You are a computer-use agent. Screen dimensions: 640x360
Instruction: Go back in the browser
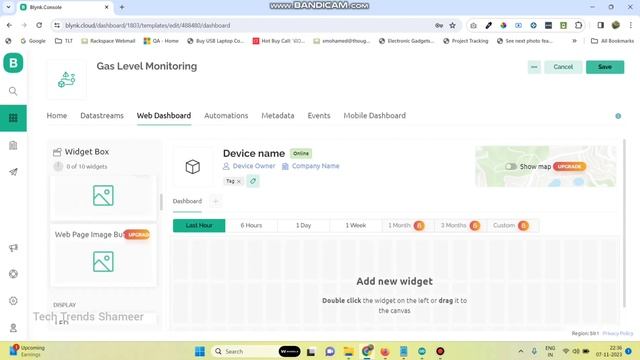[x=9, y=25]
